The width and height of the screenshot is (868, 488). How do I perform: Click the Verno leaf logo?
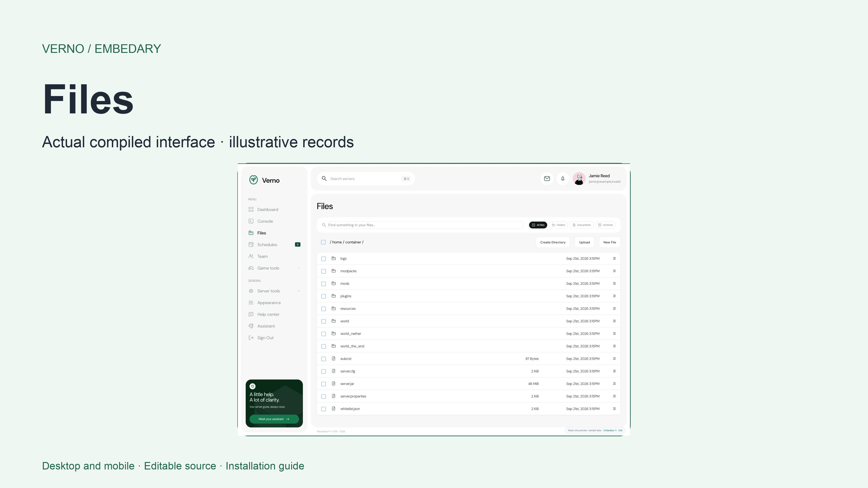click(253, 180)
